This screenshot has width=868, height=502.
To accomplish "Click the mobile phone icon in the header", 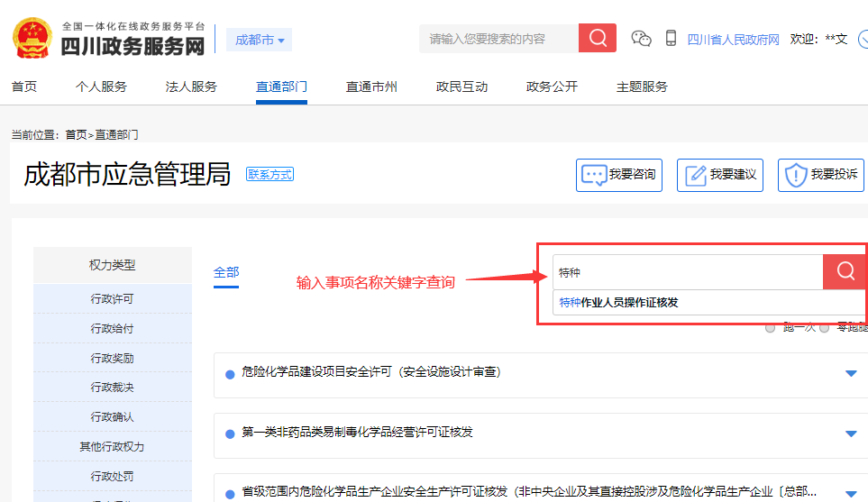I will coord(671,39).
